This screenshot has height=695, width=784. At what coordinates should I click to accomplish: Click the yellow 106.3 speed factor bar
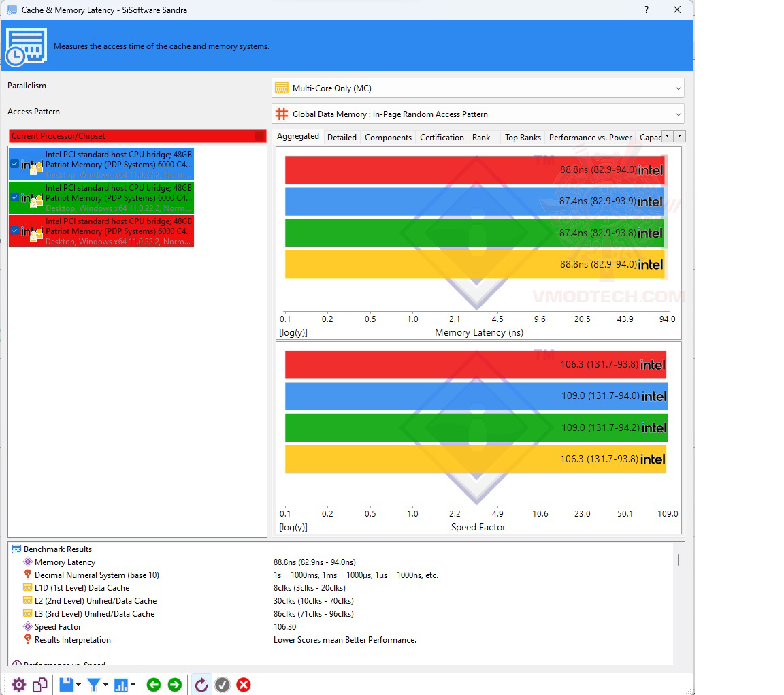(476, 459)
